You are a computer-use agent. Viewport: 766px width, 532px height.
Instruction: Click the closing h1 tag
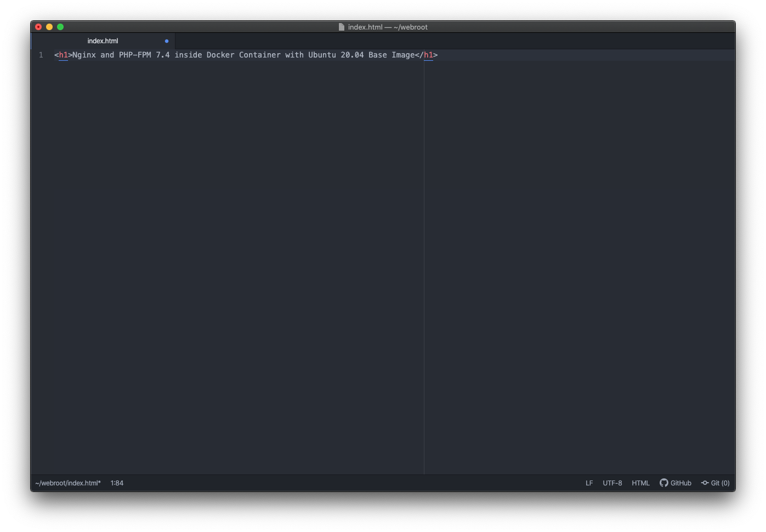pos(426,55)
